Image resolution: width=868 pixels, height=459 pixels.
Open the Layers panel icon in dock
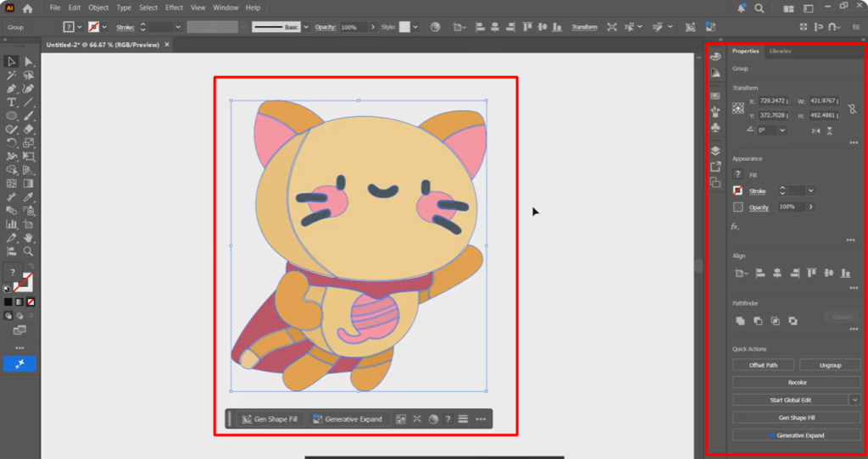tap(715, 151)
